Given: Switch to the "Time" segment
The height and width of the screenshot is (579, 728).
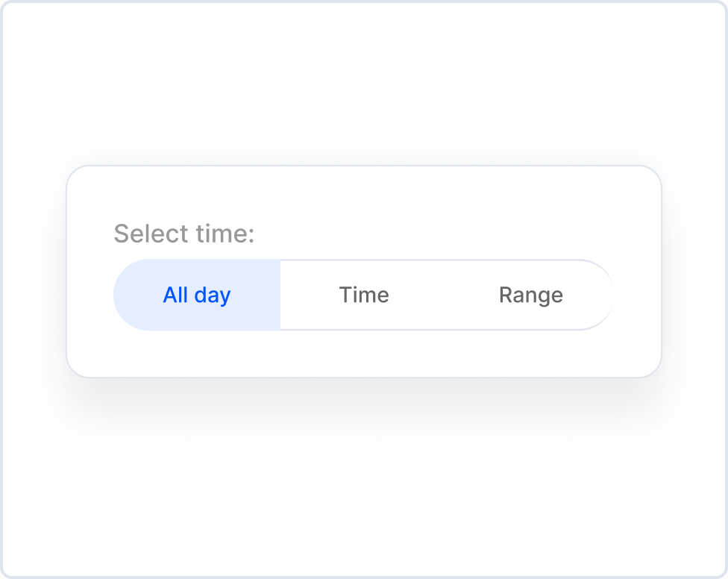Looking at the screenshot, I should [364, 295].
